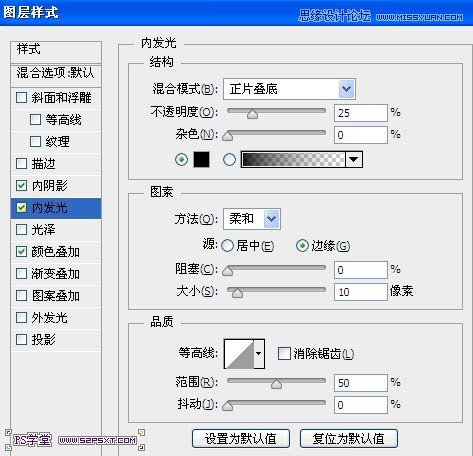Open the 方法 dropdown showing 柔和
This screenshot has height=456, width=473.
[252, 219]
